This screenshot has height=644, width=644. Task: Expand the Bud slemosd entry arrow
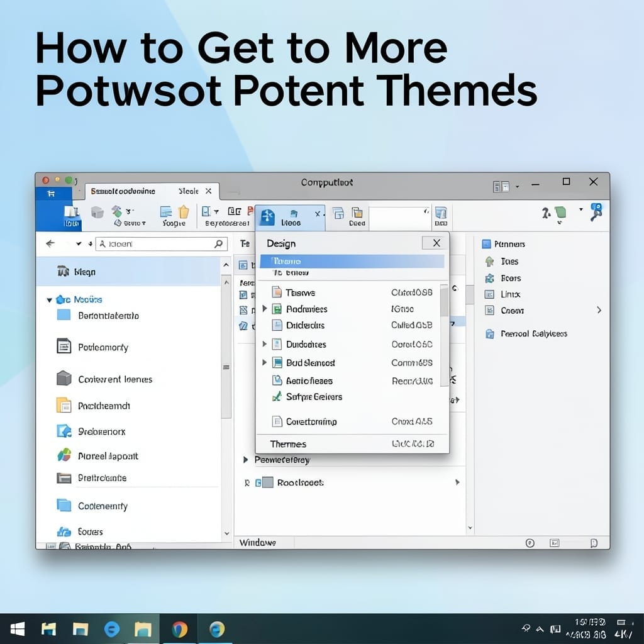(265, 362)
